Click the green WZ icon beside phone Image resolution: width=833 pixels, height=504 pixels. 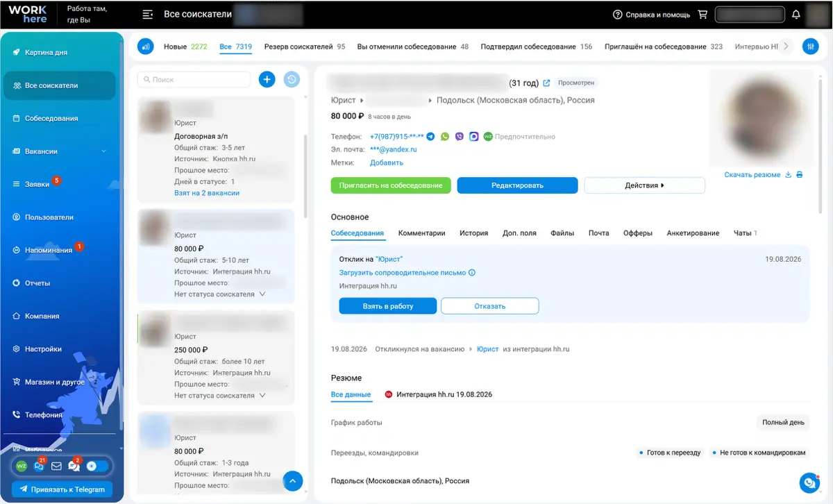coord(488,137)
